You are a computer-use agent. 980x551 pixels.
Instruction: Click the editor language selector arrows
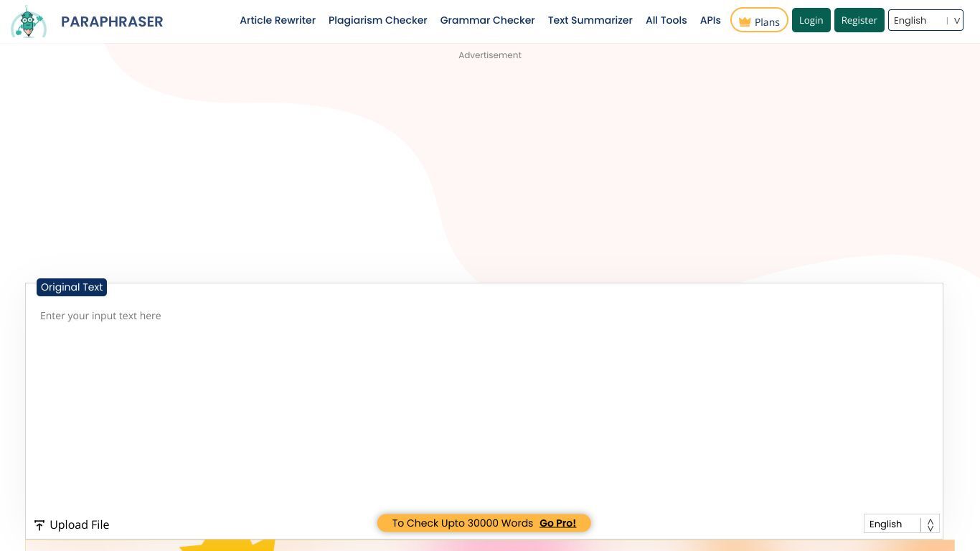[x=930, y=524]
